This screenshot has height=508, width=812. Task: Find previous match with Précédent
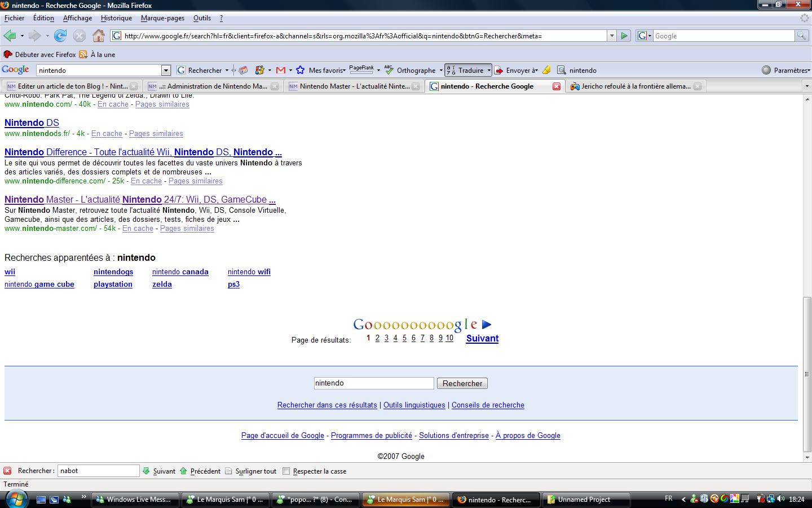200,471
